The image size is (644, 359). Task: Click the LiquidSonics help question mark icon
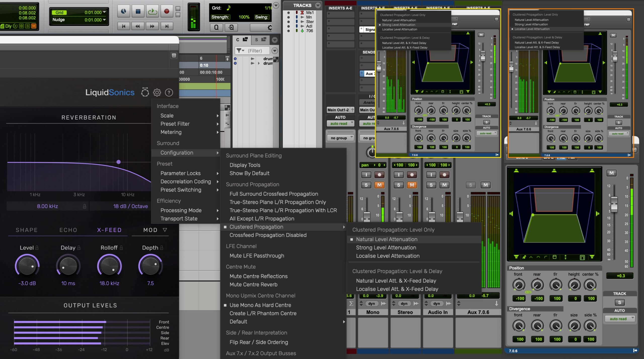pyautogui.click(x=169, y=92)
